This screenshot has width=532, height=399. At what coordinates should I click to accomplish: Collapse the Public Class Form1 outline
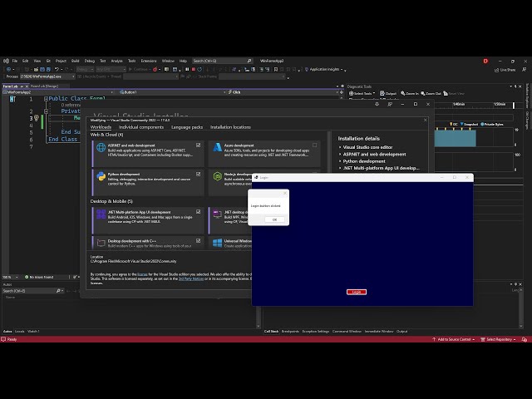(46, 99)
